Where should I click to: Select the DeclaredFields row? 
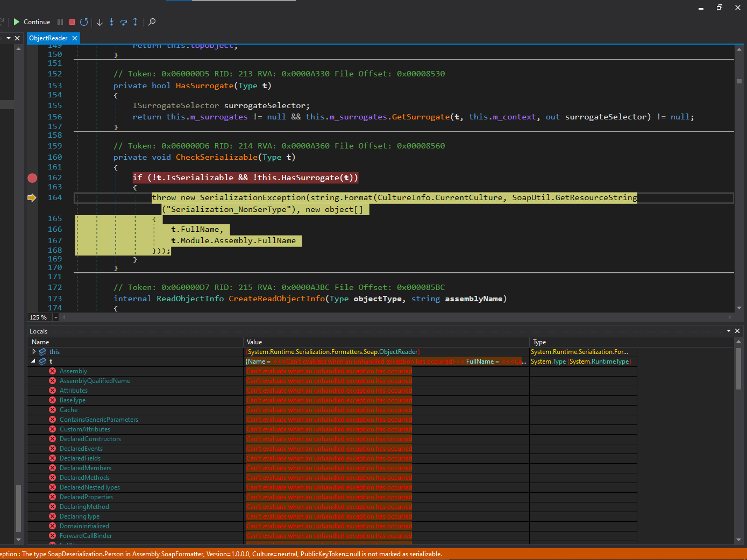[332, 458]
